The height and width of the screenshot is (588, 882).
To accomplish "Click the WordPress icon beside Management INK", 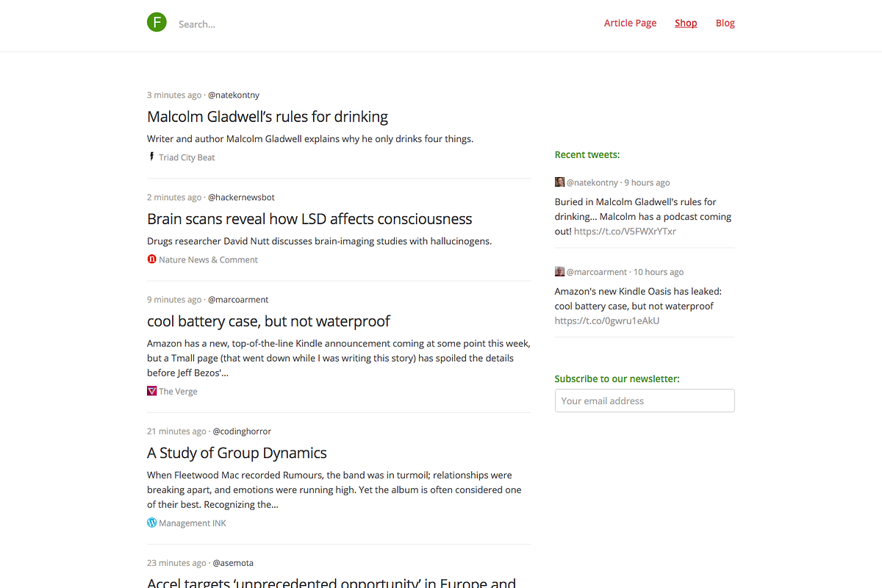I will pyautogui.click(x=151, y=523).
